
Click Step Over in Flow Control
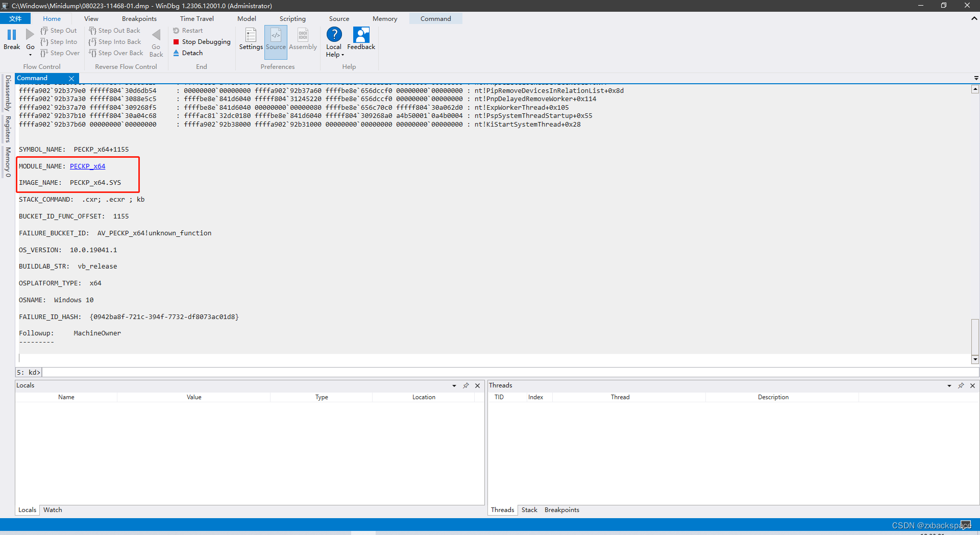pyautogui.click(x=60, y=53)
